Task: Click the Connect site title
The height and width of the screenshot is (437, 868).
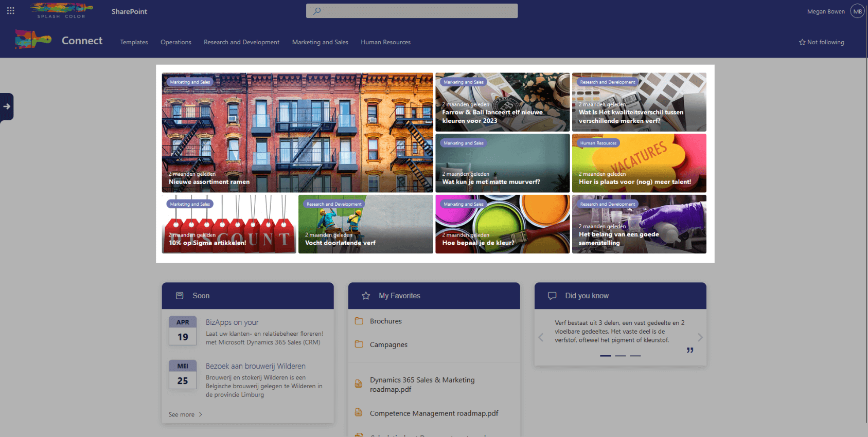Action: 82,41
